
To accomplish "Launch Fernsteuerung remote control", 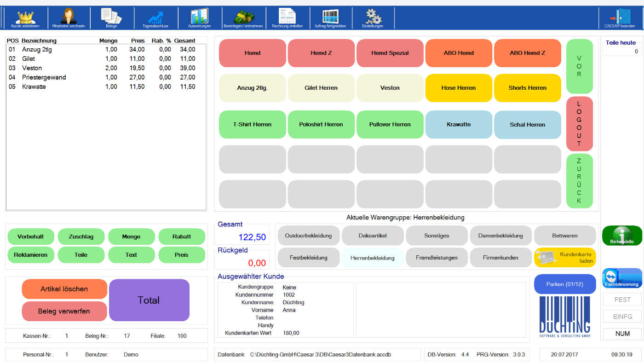I will [x=622, y=278].
